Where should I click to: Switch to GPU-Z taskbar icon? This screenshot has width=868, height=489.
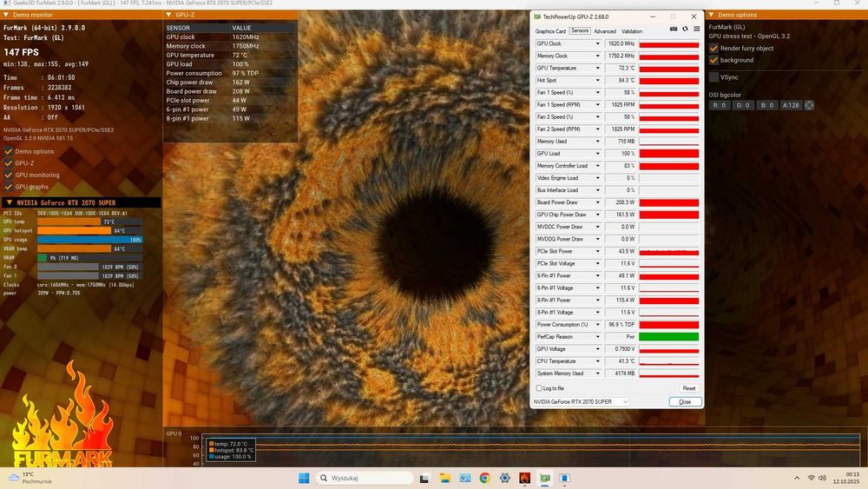pos(545,478)
